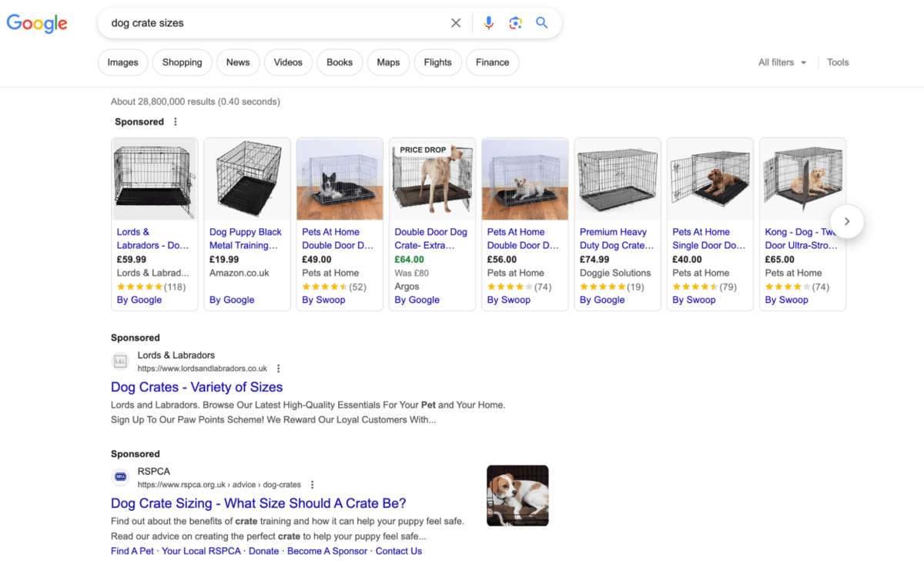Switch to the Shopping tab
924x578 pixels.
coord(182,62)
